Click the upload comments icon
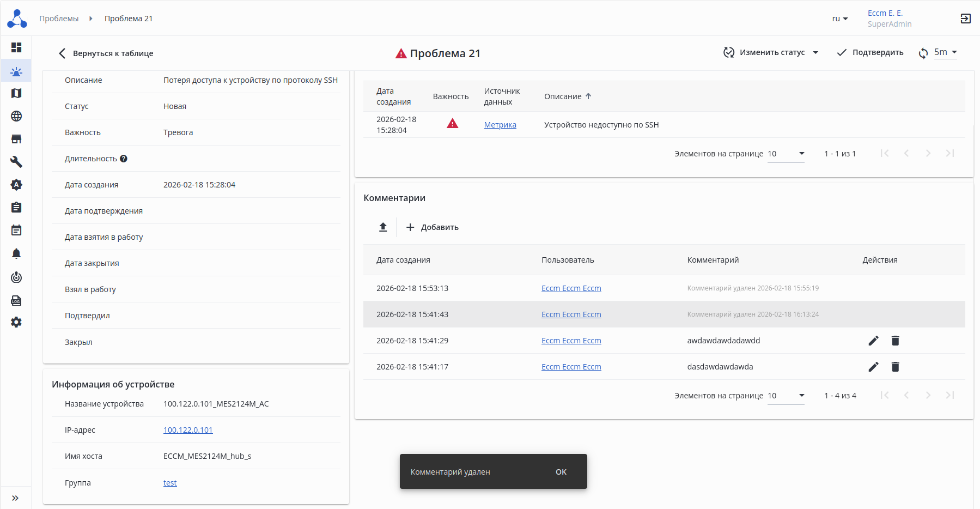 pos(383,227)
